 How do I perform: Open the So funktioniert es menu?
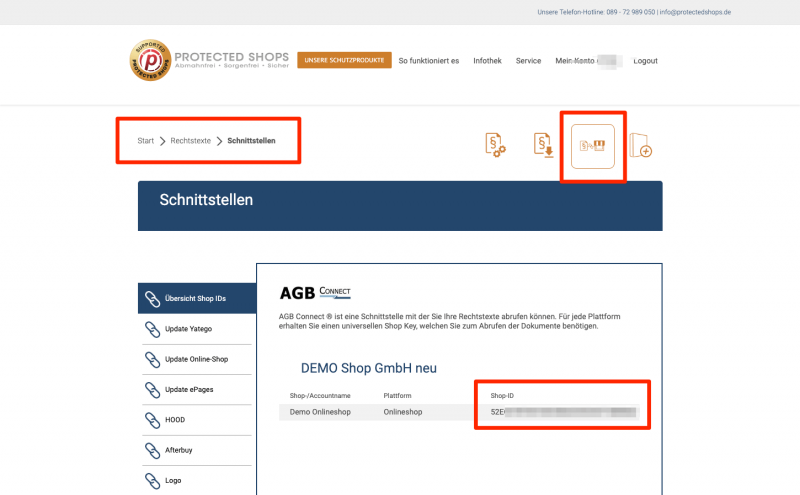428,61
